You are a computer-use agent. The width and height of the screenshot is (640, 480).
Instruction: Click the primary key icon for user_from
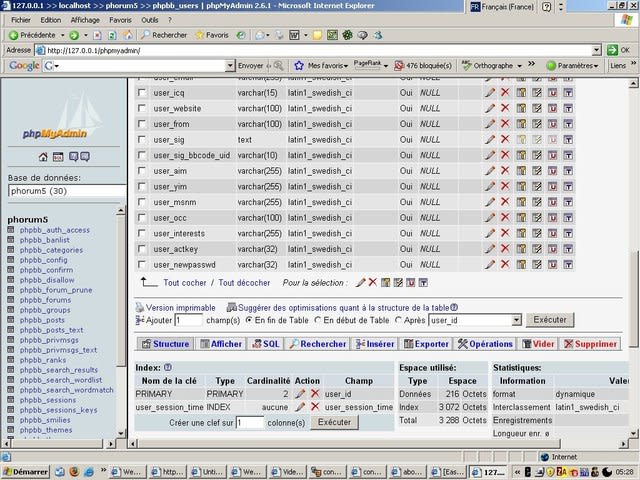521,124
